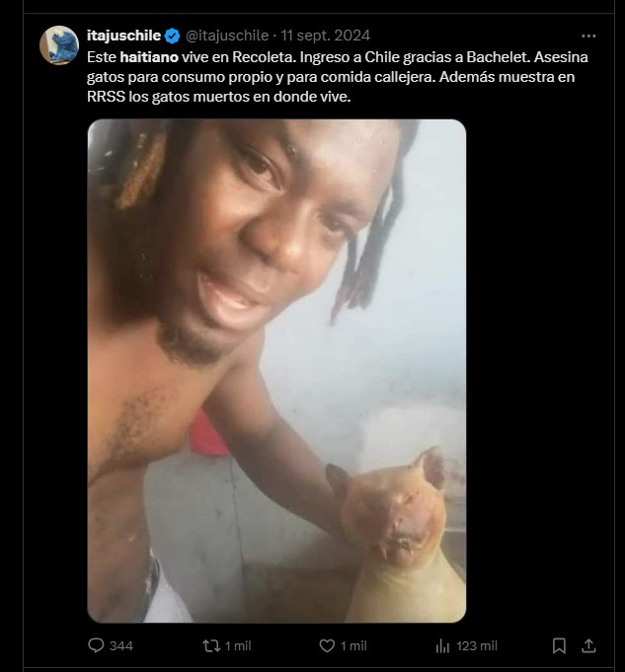Click the blue verified badge
625x672 pixels.
pyautogui.click(x=173, y=36)
